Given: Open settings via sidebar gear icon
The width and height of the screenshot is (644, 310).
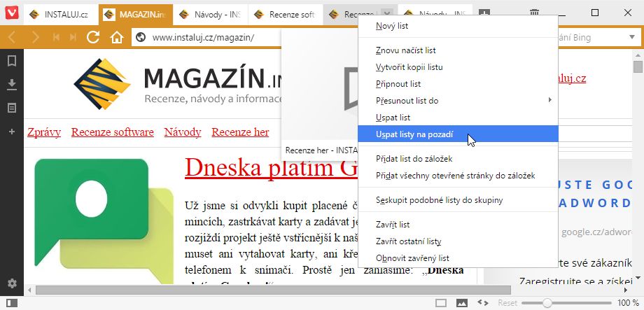Looking at the screenshot, I should [12, 283].
